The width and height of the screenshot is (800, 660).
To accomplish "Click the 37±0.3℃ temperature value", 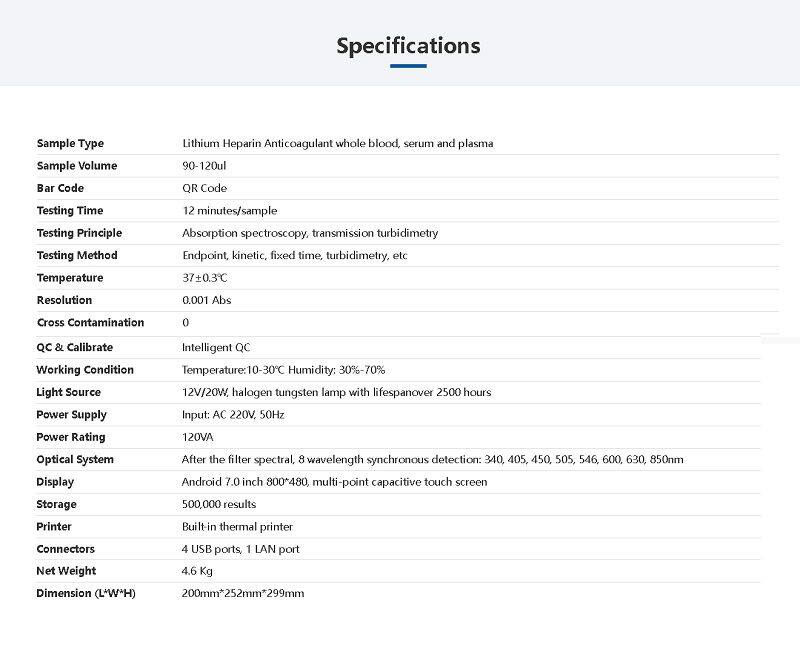I will (204, 278).
